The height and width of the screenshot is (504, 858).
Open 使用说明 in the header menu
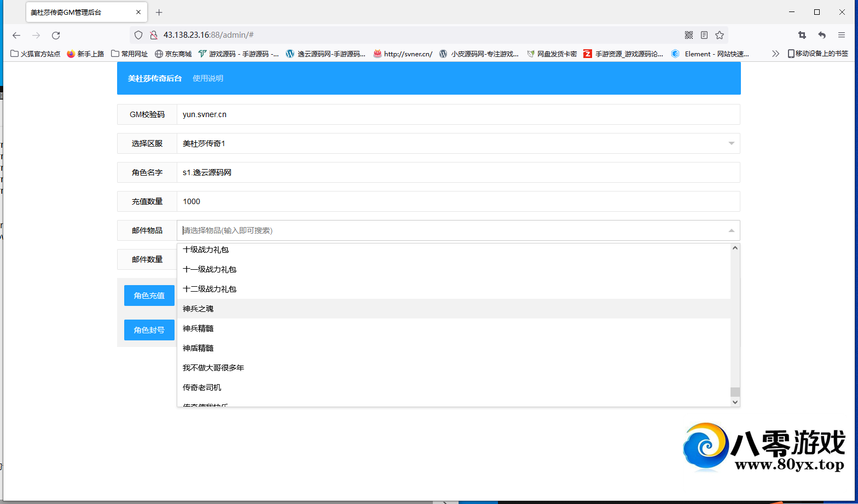(208, 78)
